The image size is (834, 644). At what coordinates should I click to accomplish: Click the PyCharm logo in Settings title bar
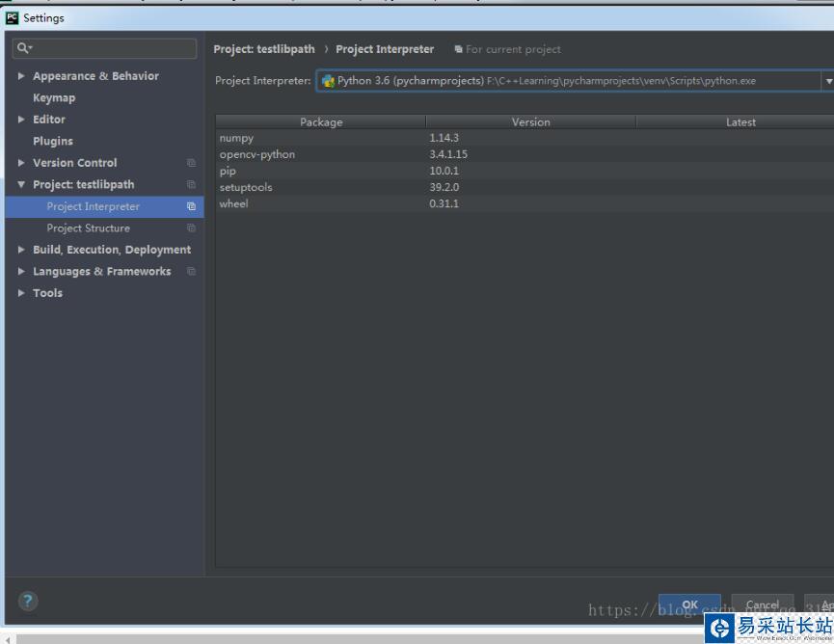pyautogui.click(x=13, y=18)
